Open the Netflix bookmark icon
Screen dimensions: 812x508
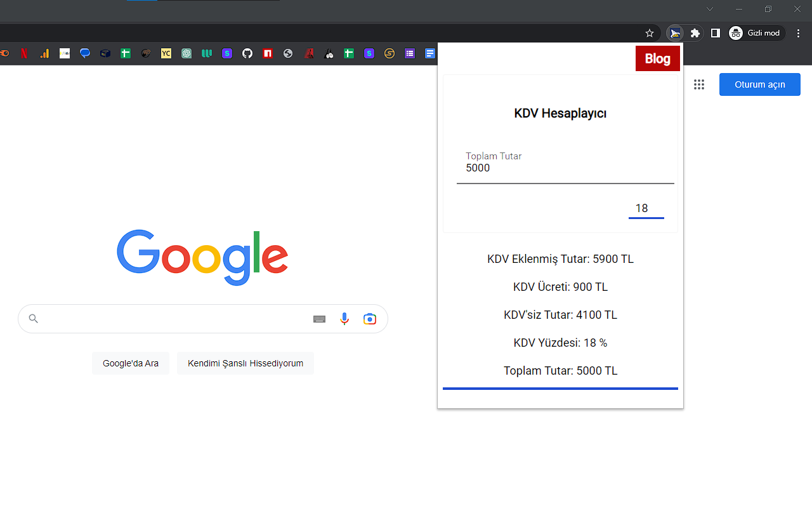(24, 53)
